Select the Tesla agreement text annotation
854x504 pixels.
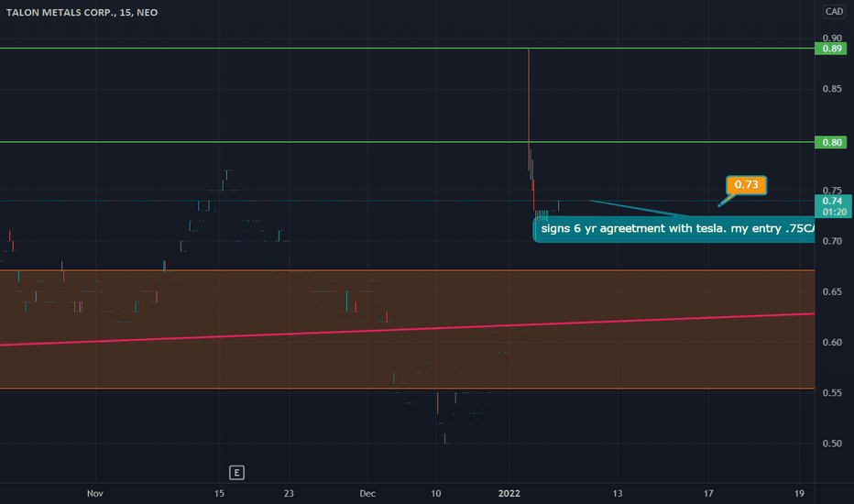click(674, 229)
